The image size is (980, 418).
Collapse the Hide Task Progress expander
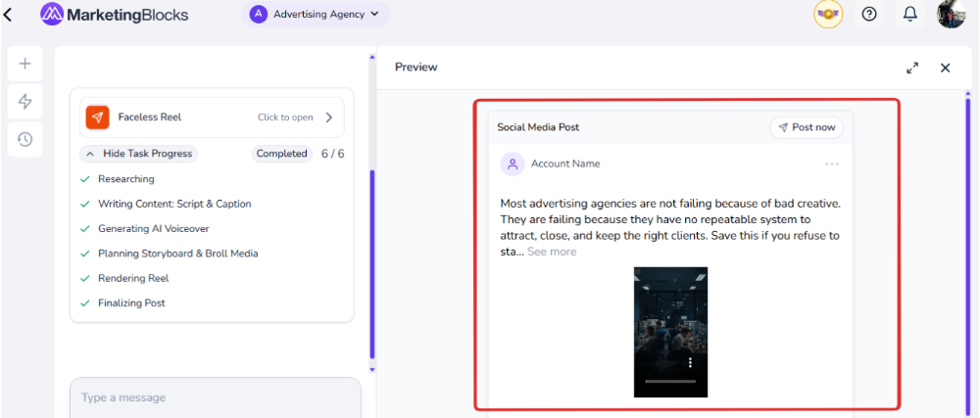(138, 154)
